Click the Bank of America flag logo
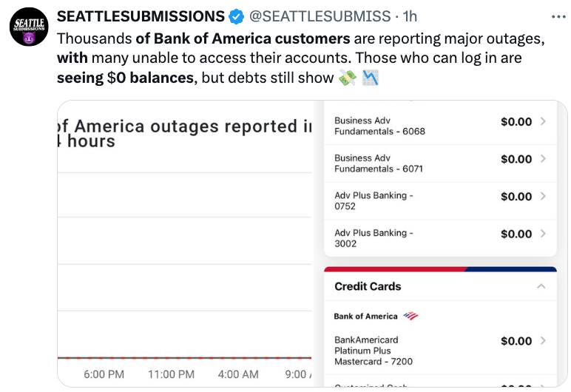The height and width of the screenshot is (392, 571). [410, 316]
